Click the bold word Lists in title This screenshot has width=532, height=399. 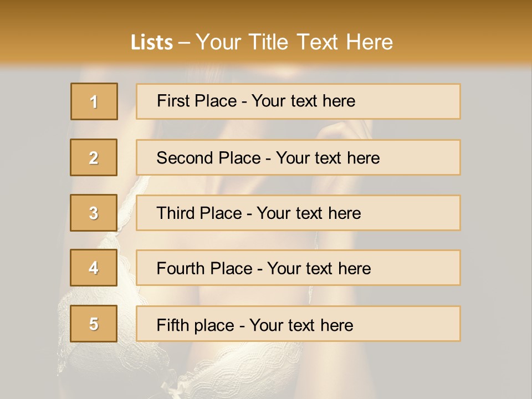[152, 42]
